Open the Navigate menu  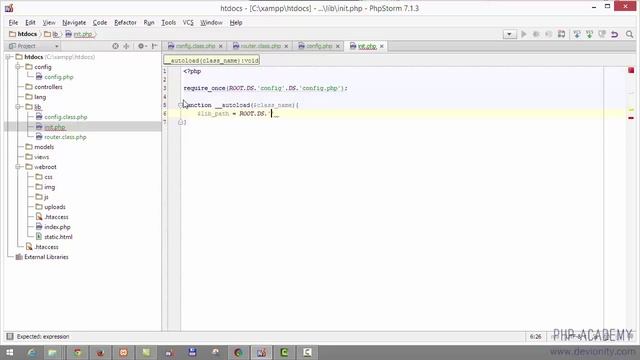click(74, 22)
